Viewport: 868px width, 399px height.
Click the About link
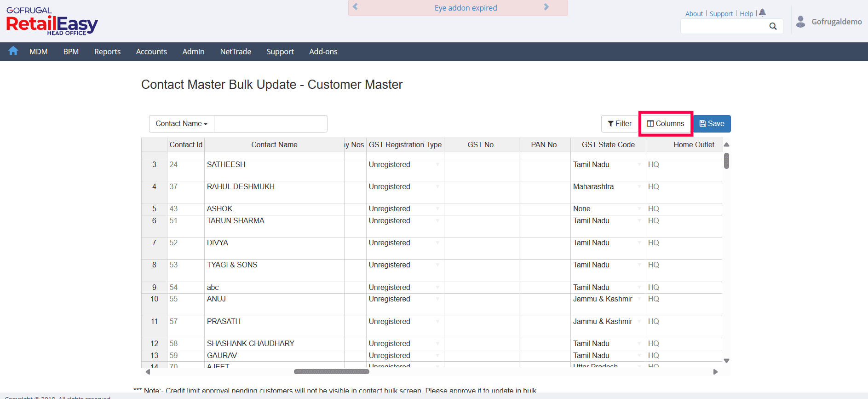pyautogui.click(x=694, y=14)
